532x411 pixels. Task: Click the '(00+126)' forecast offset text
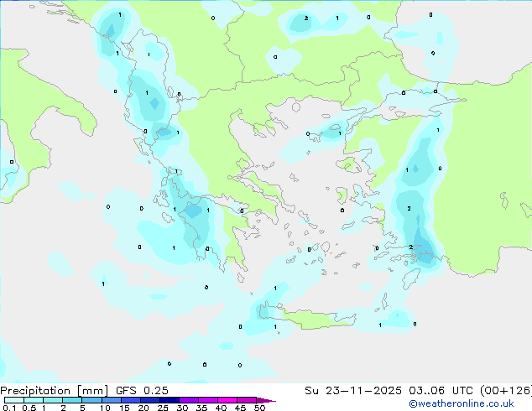(x=506, y=391)
